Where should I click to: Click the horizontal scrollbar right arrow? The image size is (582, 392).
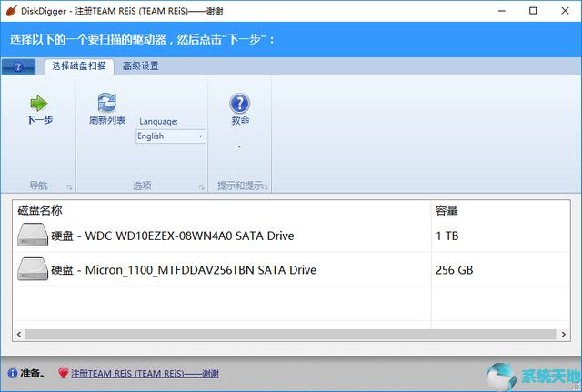click(564, 335)
